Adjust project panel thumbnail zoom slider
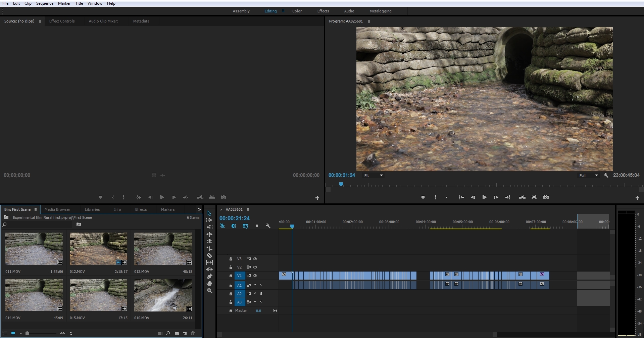Image resolution: width=644 pixels, height=338 pixels. (27, 333)
